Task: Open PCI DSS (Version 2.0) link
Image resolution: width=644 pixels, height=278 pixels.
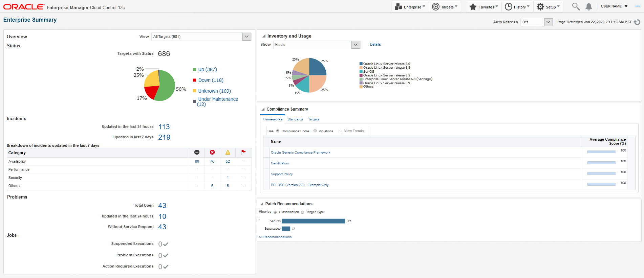Action: coord(300,185)
